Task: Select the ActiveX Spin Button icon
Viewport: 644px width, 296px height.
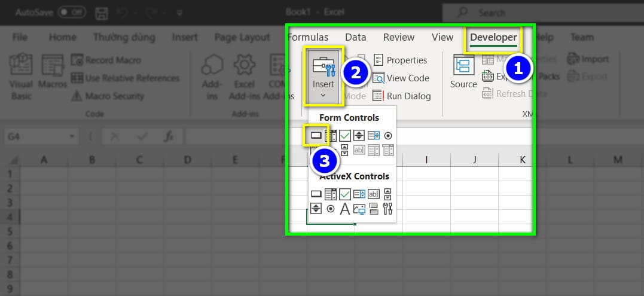Action: (316, 209)
